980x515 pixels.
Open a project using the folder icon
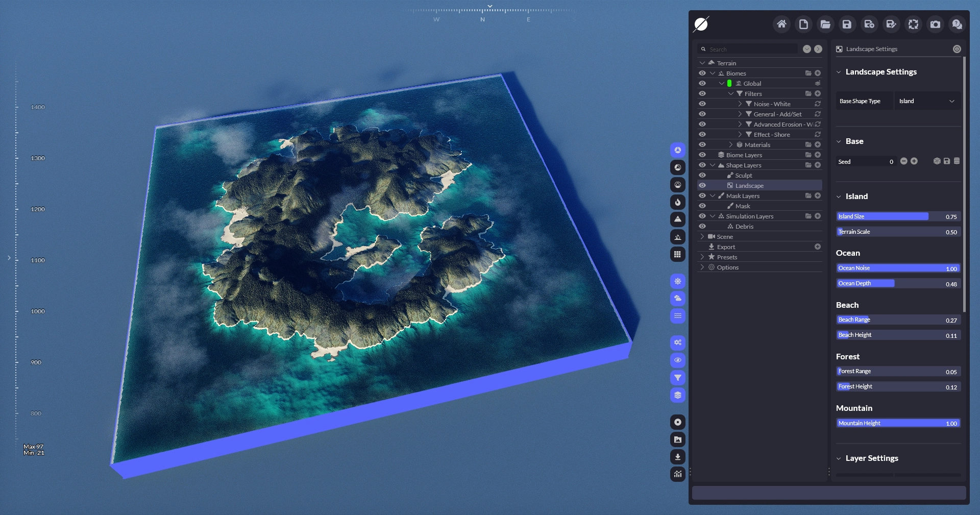pyautogui.click(x=825, y=24)
